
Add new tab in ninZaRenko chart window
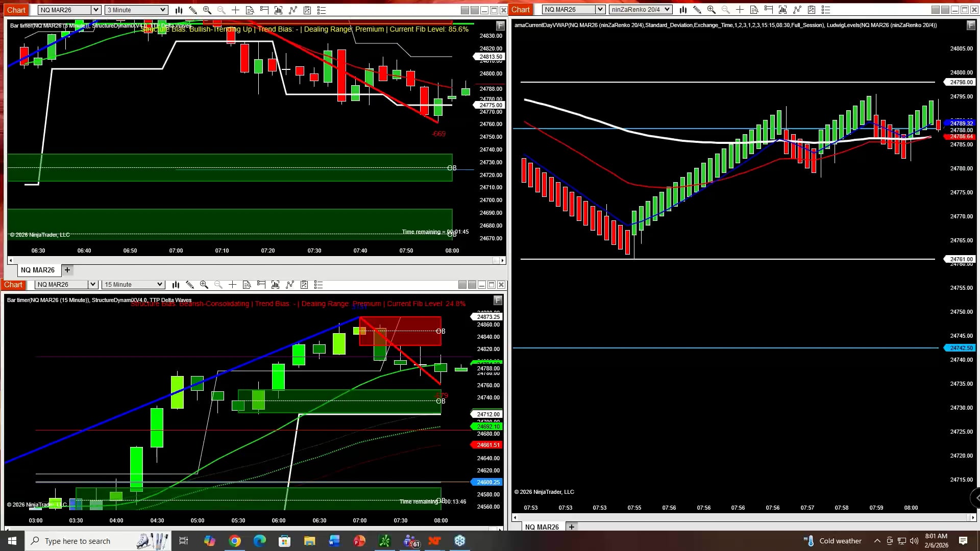coord(572,527)
